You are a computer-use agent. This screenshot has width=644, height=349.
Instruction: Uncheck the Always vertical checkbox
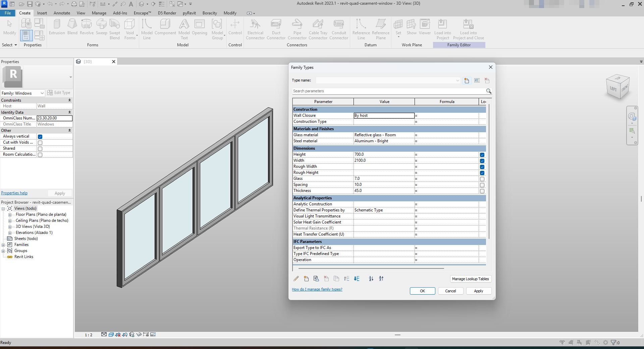pyautogui.click(x=40, y=137)
